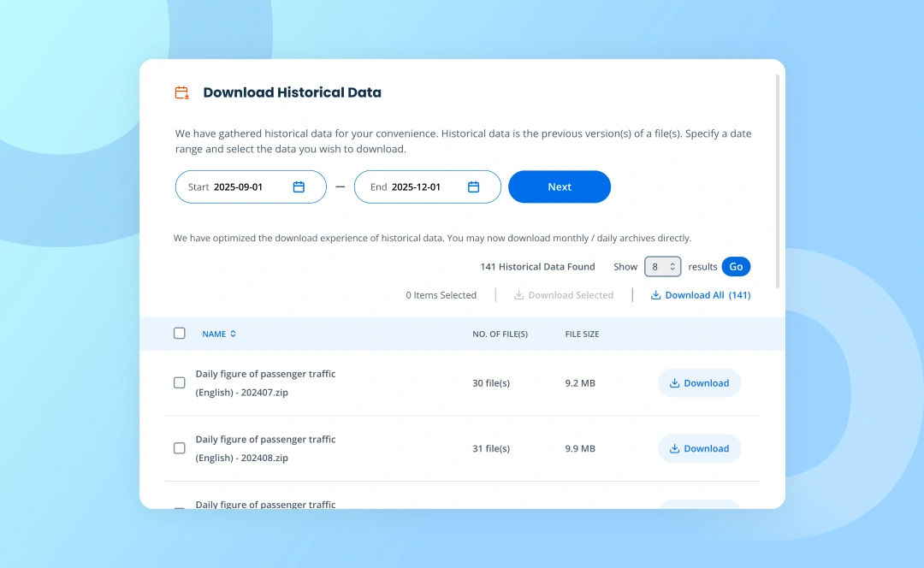Click the sort arrows next to the NAME column

click(x=234, y=334)
